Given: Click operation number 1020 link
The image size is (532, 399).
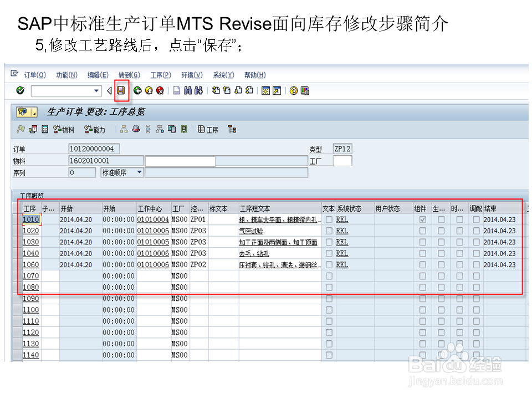Looking at the screenshot, I should coord(31,231).
